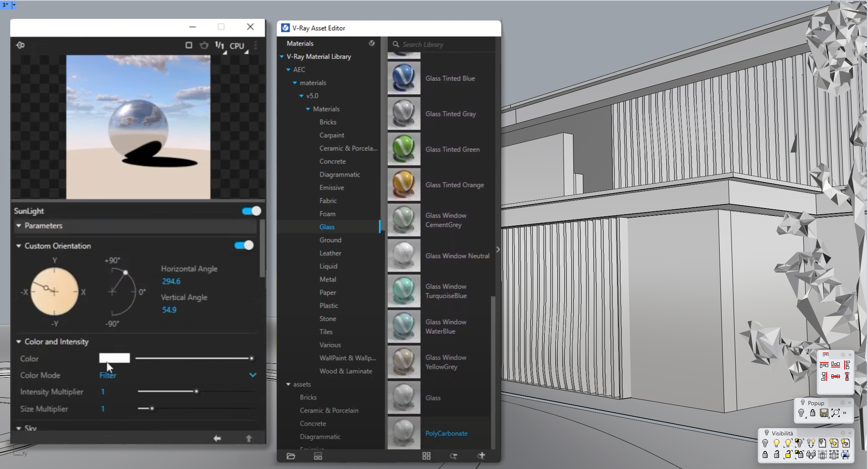Toggle the Custom Orientation switch
The image size is (868, 469).
pos(244,245)
